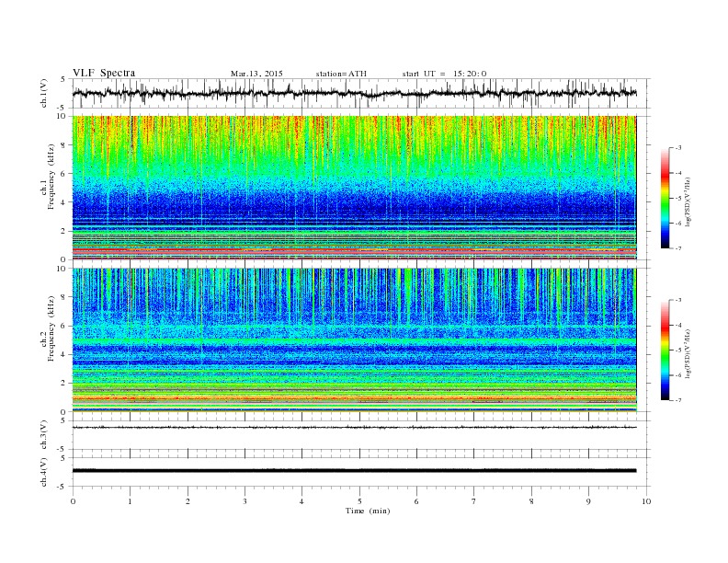Click the "station=ATH" header label

(341, 74)
